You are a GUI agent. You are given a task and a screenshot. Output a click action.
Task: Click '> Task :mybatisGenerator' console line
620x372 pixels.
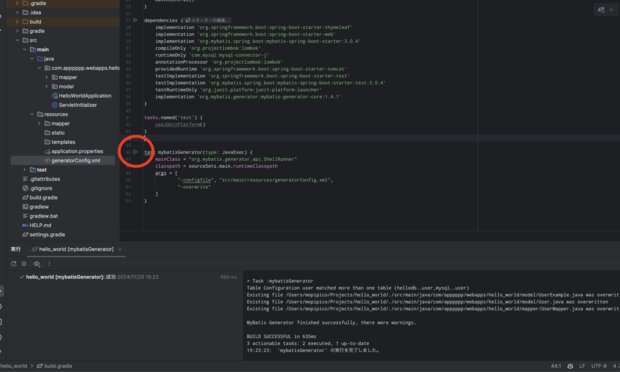tap(280, 281)
